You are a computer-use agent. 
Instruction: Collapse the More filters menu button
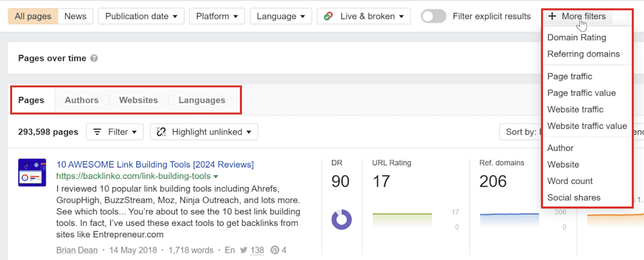[578, 16]
